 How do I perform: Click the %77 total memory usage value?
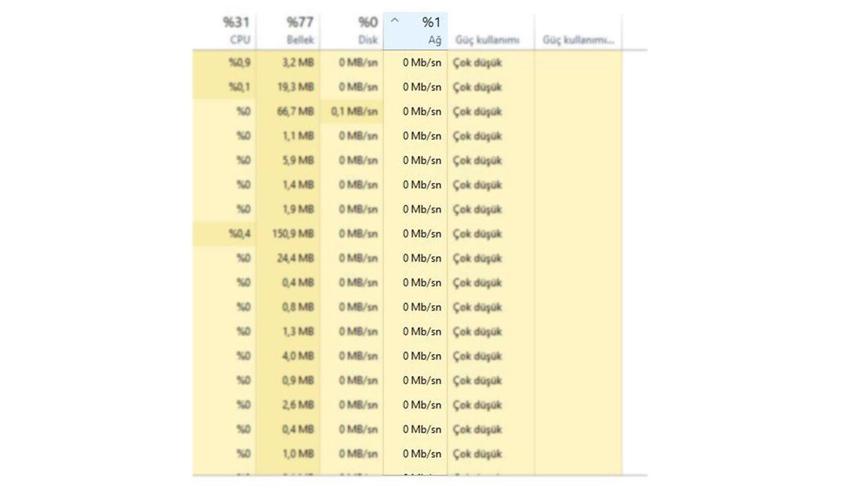click(299, 22)
